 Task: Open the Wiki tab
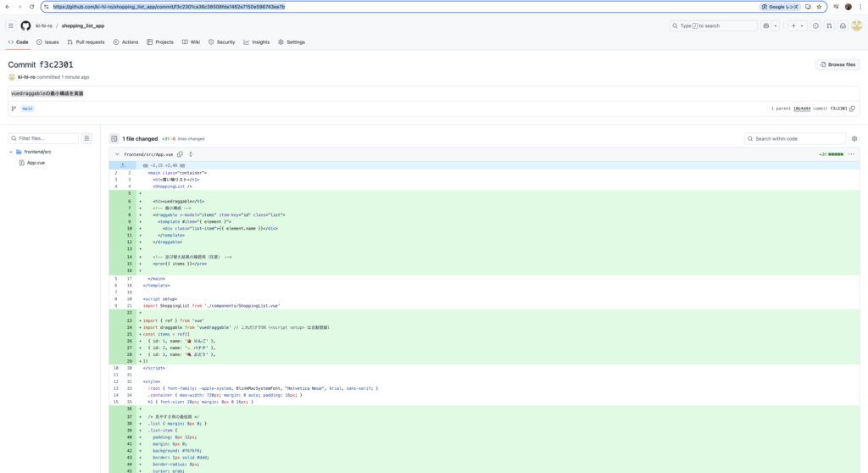[191, 42]
